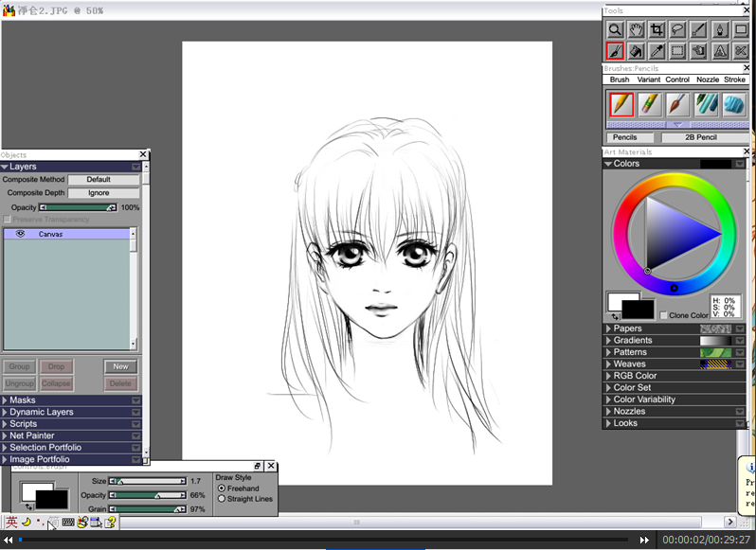Click the New layer button

(120, 366)
